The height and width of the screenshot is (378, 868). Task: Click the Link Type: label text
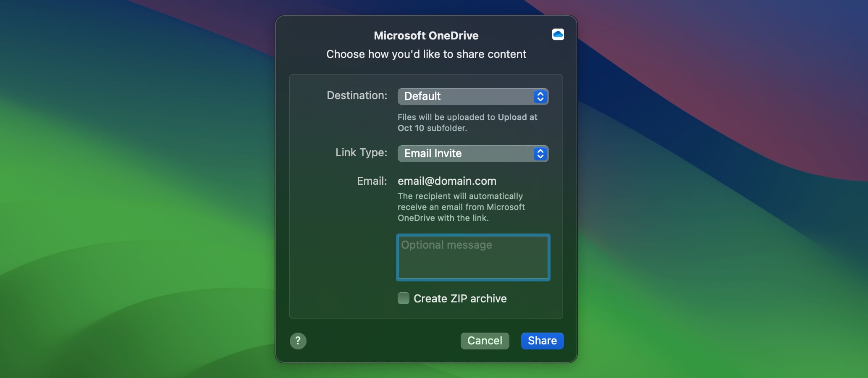361,153
